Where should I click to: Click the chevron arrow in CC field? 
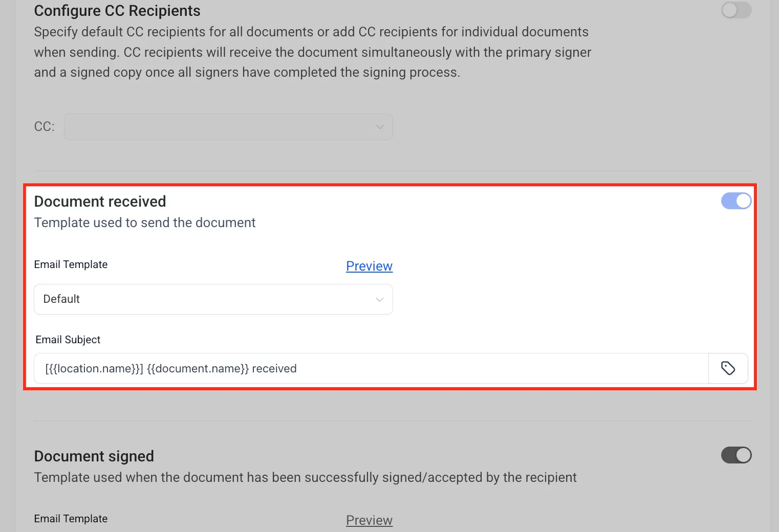379,127
